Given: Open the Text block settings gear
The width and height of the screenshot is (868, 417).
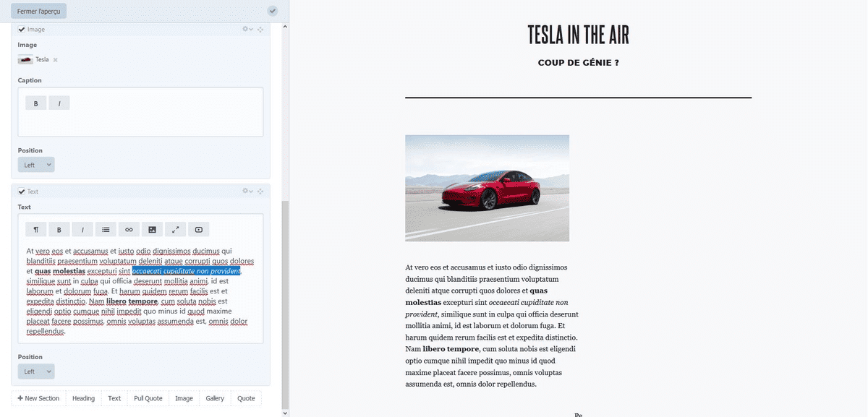Looking at the screenshot, I should [247, 192].
